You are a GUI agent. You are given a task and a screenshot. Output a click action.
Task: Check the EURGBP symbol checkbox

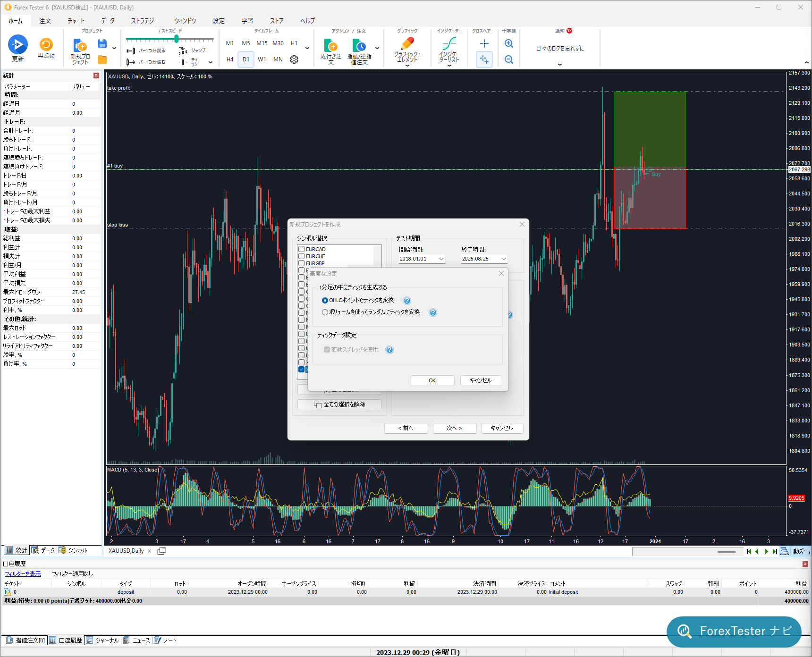301,263
